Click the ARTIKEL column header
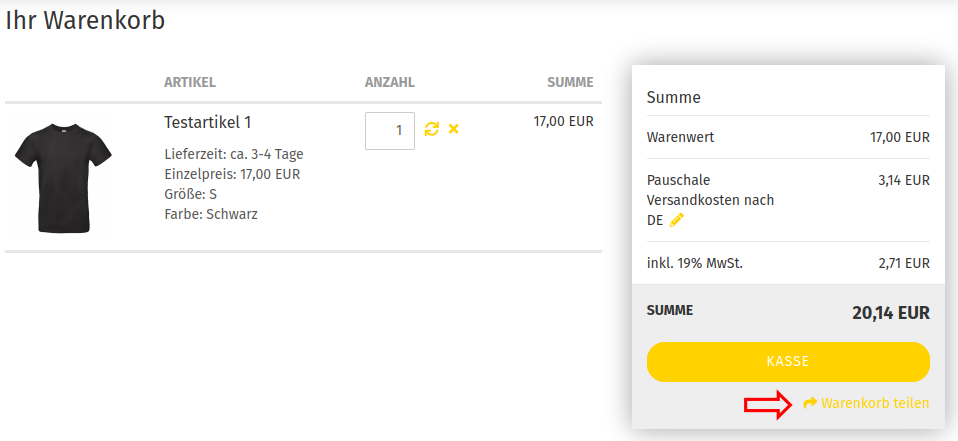The height and width of the screenshot is (441, 958). 190,82
